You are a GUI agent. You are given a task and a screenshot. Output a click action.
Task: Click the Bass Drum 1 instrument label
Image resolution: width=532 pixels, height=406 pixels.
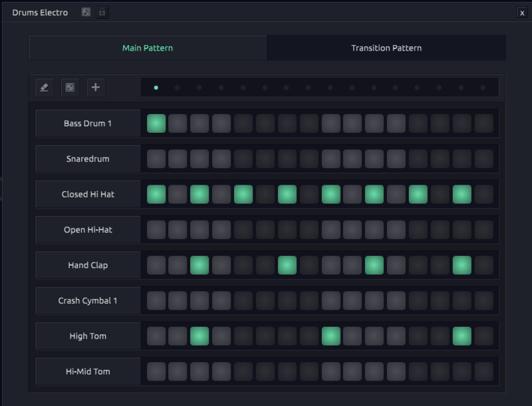click(88, 124)
